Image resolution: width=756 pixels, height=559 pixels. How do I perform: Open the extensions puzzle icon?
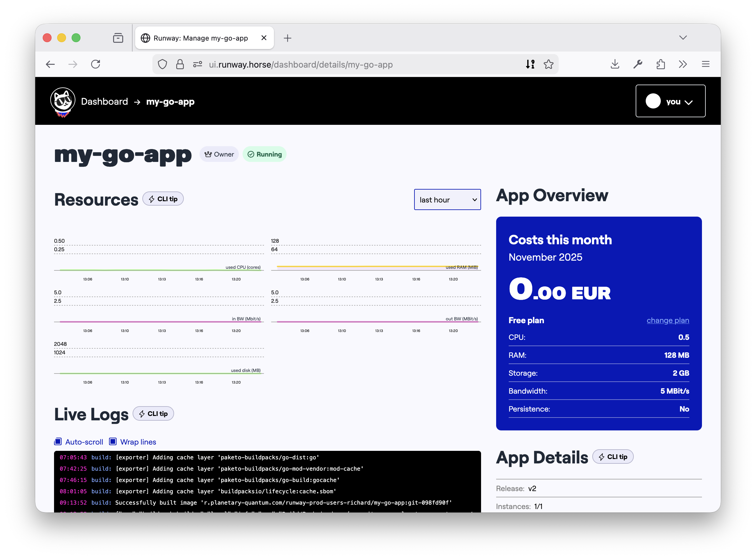click(x=660, y=64)
